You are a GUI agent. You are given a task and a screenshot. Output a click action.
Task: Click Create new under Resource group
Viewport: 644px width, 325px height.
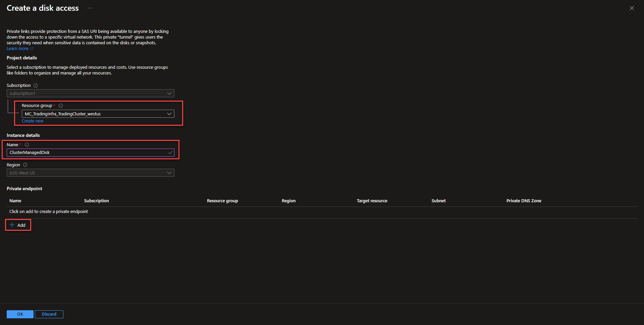pyautogui.click(x=33, y=121)
